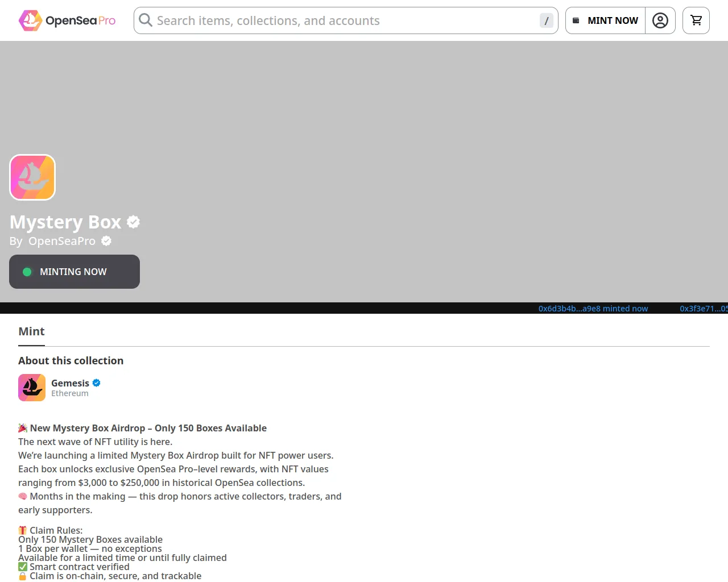Click the verified badge next to Mystery Box

pyautogui.click(x=133, y=222)
